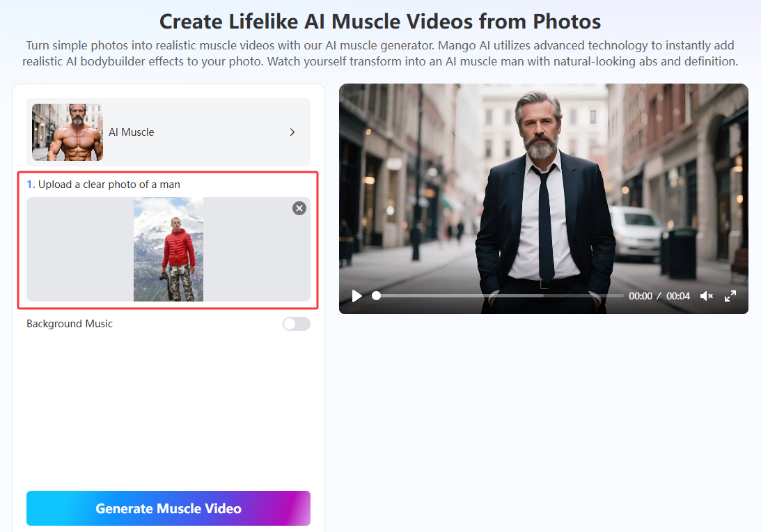Image resolution: width=761 pixels, height=532 pixels.
Task: Toggle Background Music on
Action: [296, 324]
